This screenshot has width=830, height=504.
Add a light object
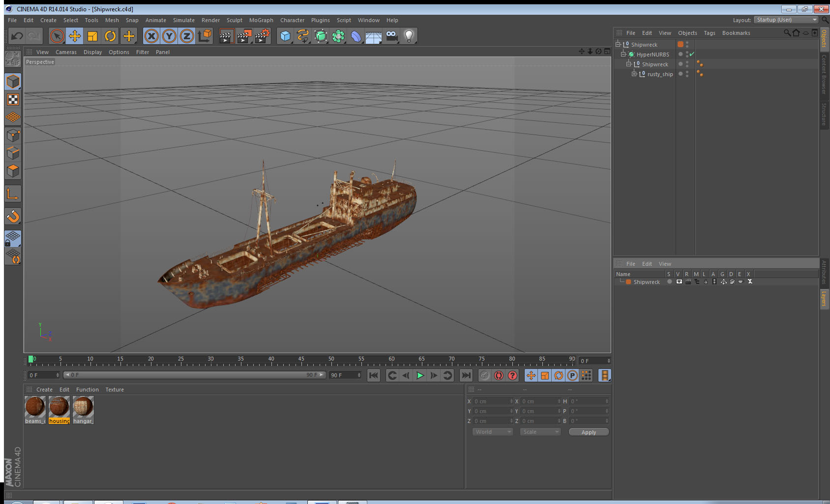(409, 36)
